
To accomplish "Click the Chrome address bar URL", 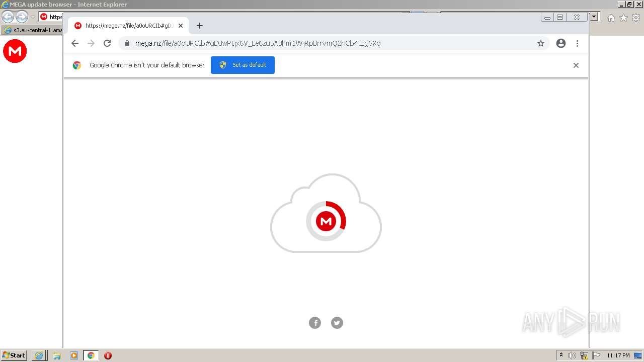I will pos(258,43).
